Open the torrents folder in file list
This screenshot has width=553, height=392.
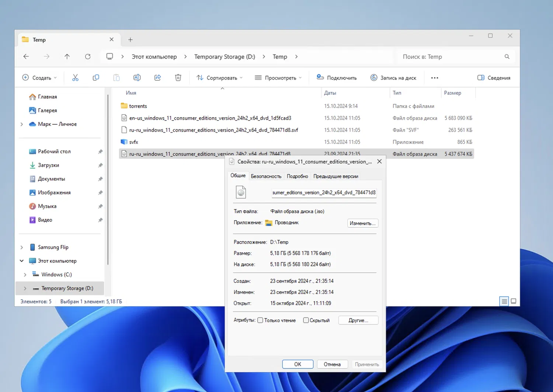pyautogui.click(x=138, y=106)
